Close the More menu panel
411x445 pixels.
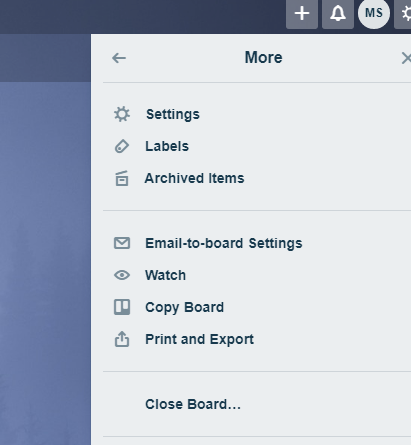pos(406,58)
